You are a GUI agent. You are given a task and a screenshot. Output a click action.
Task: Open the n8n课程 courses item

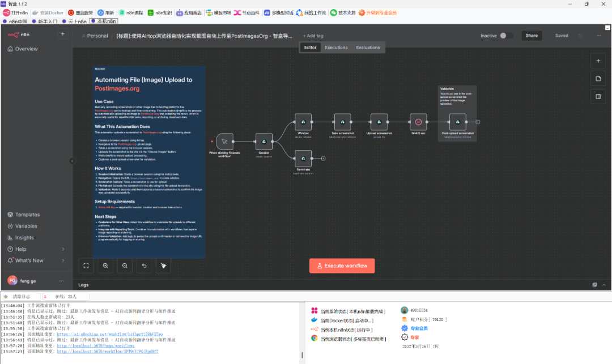pyautogui.click(x=131, y=12)
